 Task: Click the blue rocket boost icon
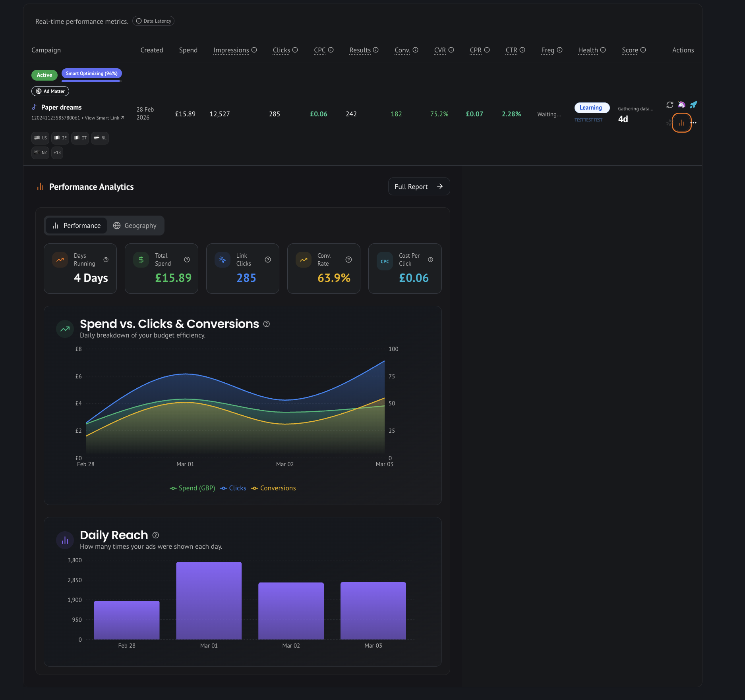pyautogui.click(x=694, y=105)
